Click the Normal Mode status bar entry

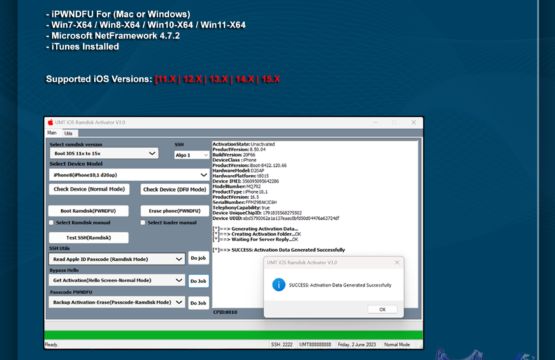tap(397, 344)
